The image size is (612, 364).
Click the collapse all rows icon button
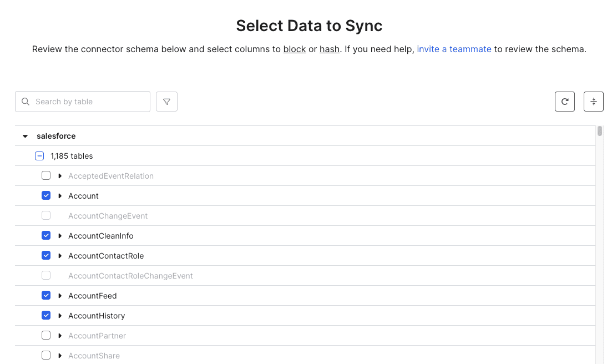pos(594,102)
